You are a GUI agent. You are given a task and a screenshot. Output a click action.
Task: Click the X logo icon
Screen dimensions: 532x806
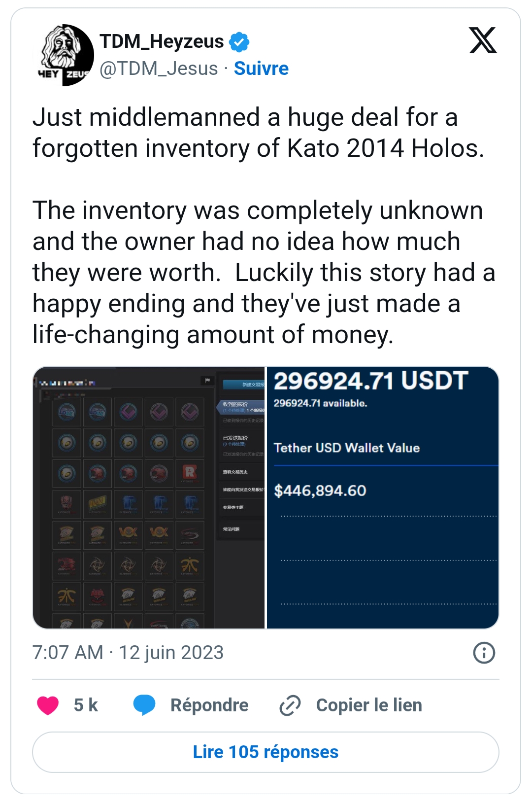click(x=483, y=40)
